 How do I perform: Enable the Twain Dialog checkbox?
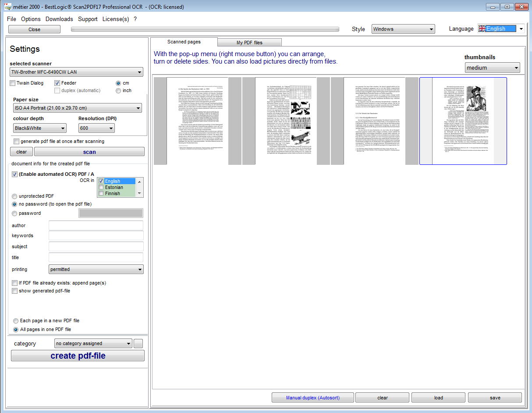[x=13, y=83]
